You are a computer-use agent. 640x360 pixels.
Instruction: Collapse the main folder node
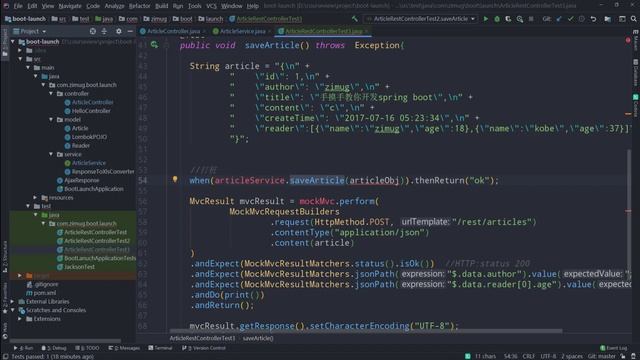pyautogui.click(x=28, y=67)
